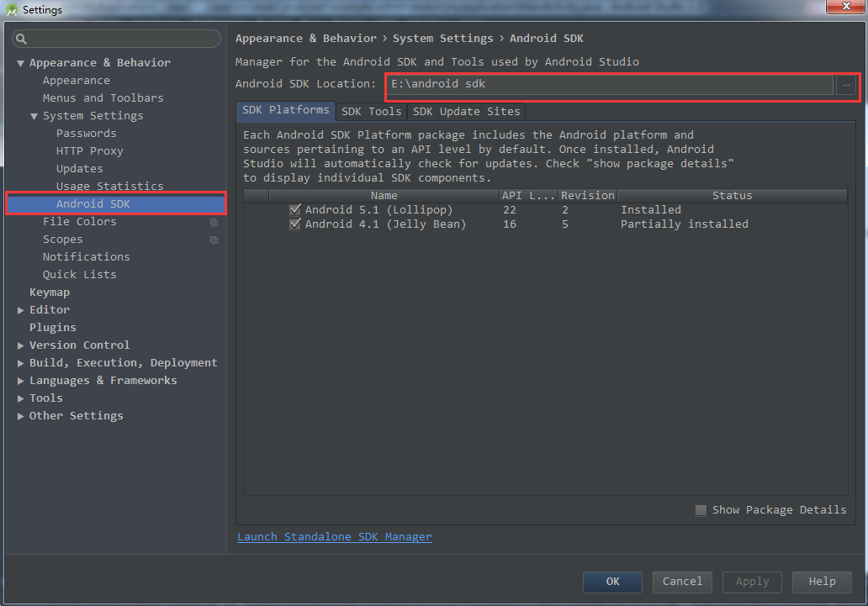Expand the Other Settings tree node
The height and width of the screenshot is (606, 868).
(20, 416)
